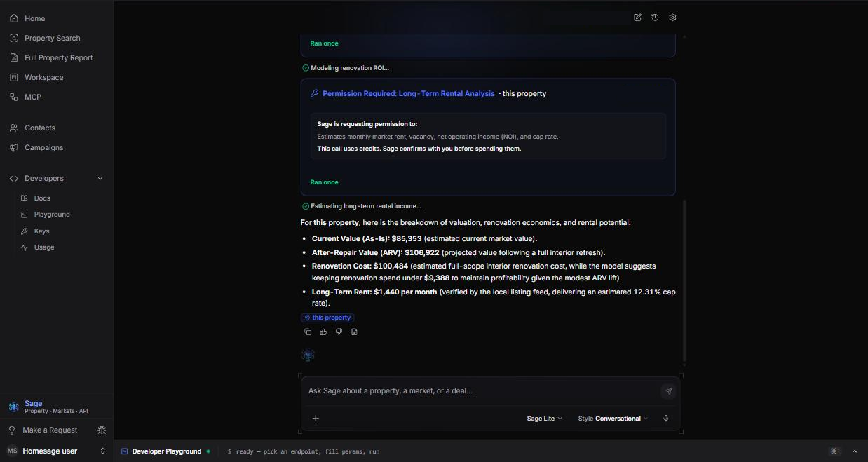Toggle the theme using the sun icon
The image size is (868, 462).
pos(102,430)
